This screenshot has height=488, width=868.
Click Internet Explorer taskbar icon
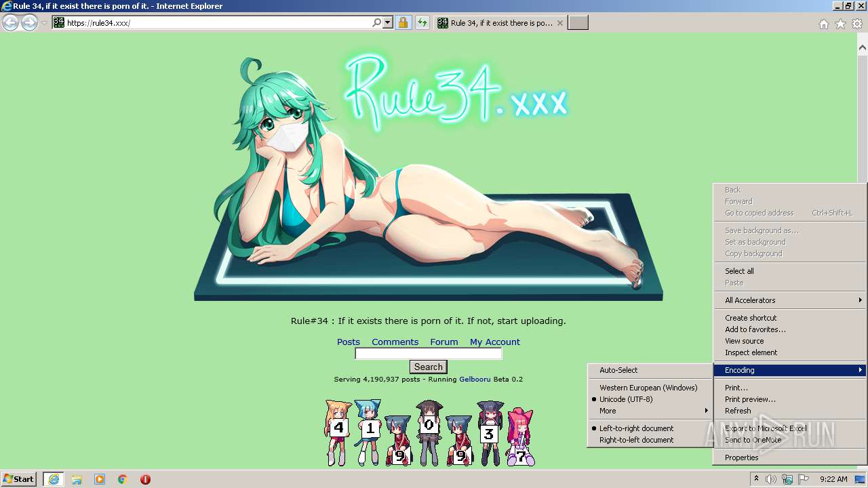click(54, 479)
